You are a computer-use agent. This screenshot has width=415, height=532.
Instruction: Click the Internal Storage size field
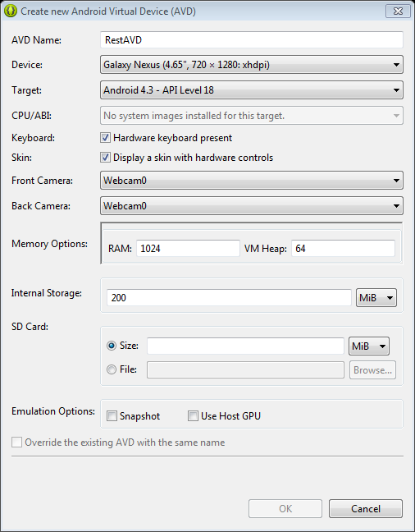coord(229,297)
